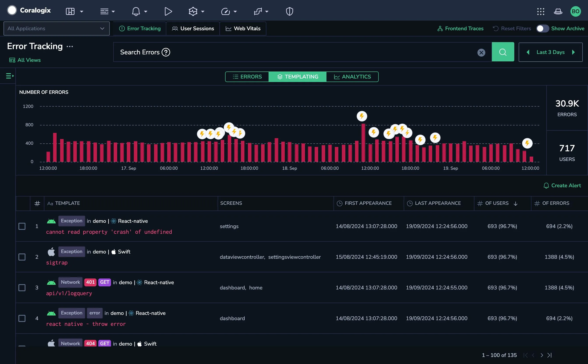Expand dropdown caret next to bell icon
This screenshot has width=588, height=364.
145,12
